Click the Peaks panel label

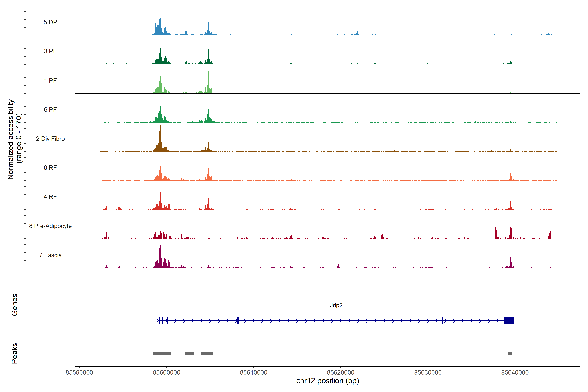pyautogui.click(x=15, y=353)
